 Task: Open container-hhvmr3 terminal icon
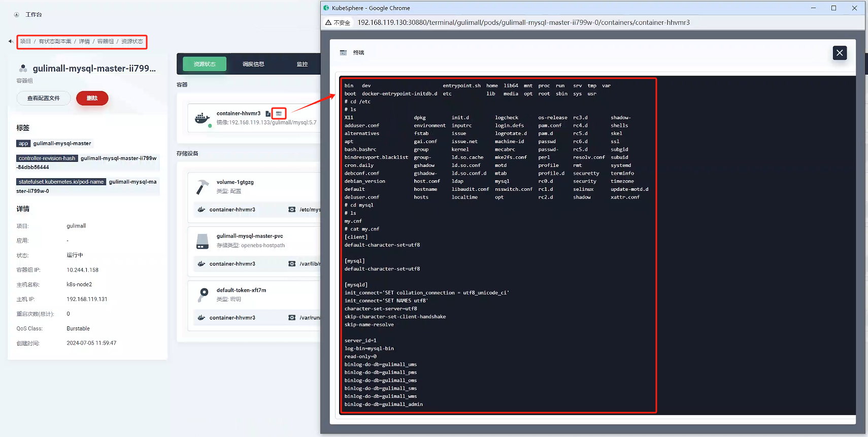pos(279,114)
